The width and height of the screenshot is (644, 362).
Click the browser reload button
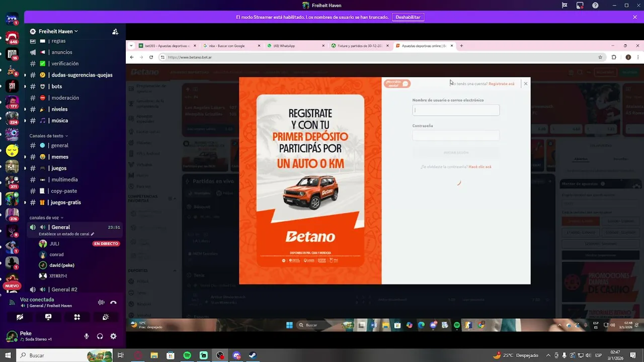point(151,57)
